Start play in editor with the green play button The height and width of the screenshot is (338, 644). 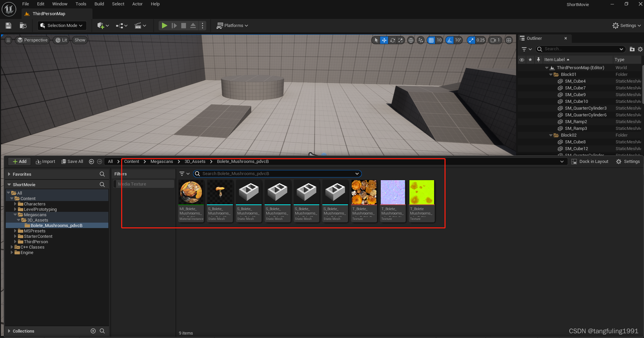point(164,26)
